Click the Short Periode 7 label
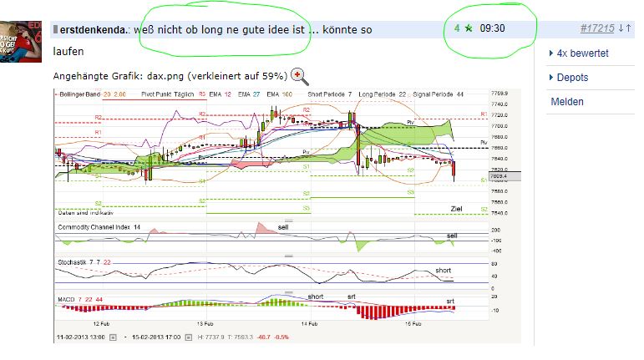Screen dimensions: 644x360 coord(330,94)
